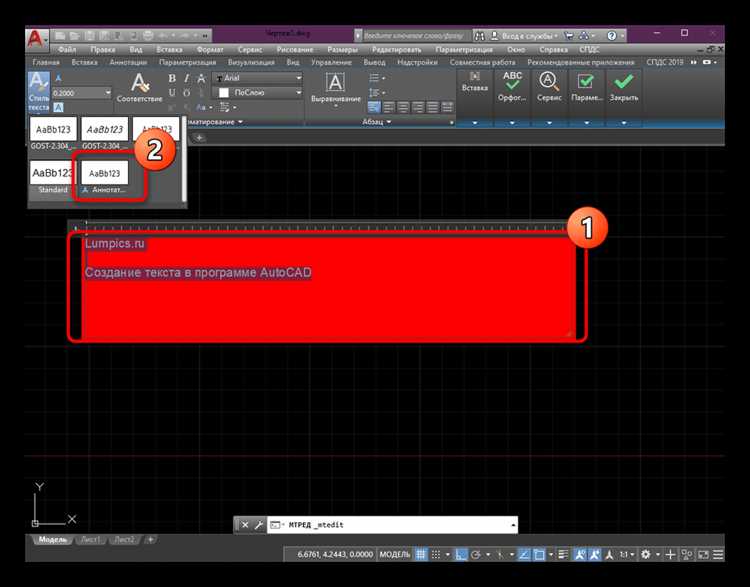Screen dimensions: 750x587
Task: Open the Arial font dropdown
Action: point(258,78)
